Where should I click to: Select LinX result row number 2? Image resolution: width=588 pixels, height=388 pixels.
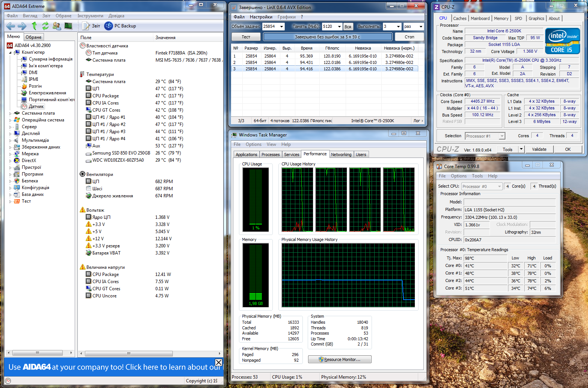pyautogui.click(x=325, y=62)
